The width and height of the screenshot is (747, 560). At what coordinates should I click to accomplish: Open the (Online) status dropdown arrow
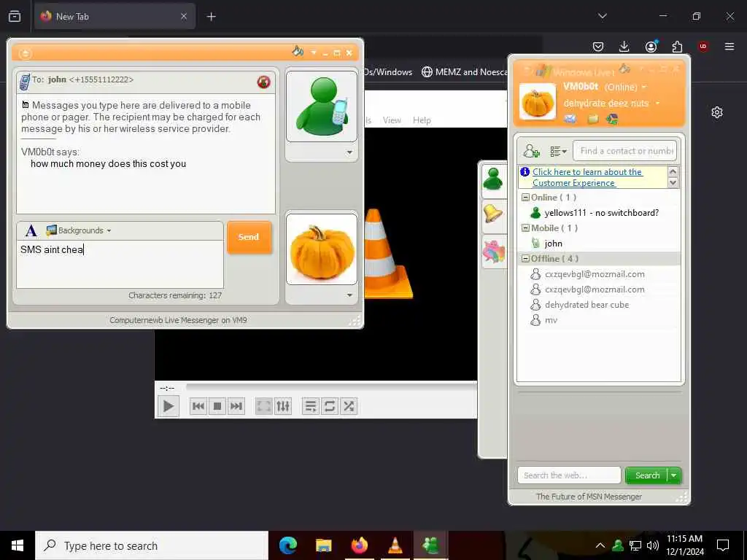pos(644,87)
